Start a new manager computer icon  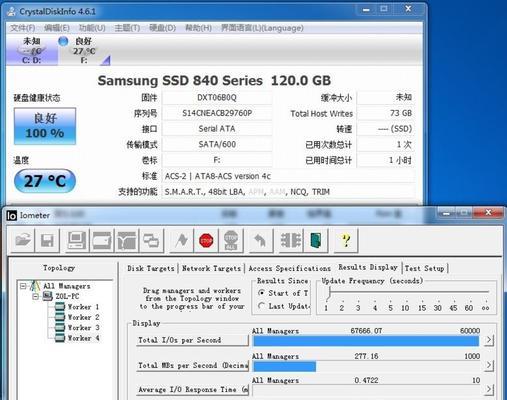[x=77, y=240]
